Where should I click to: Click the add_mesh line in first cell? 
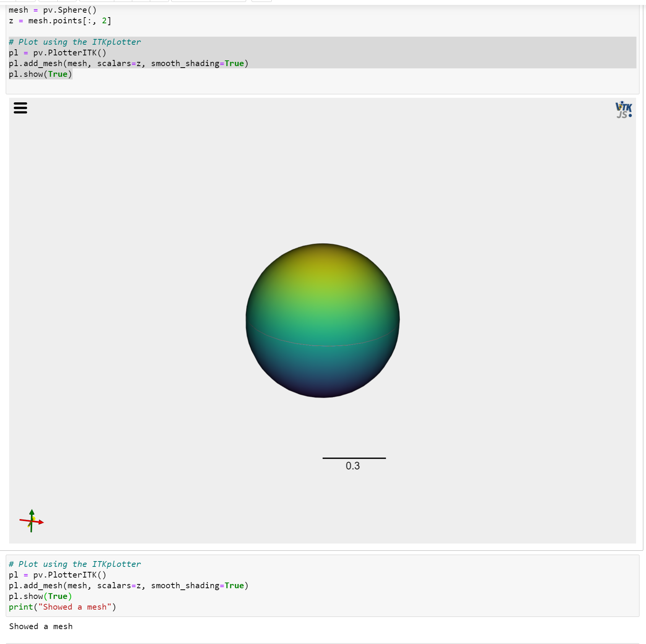click(129, 63)
